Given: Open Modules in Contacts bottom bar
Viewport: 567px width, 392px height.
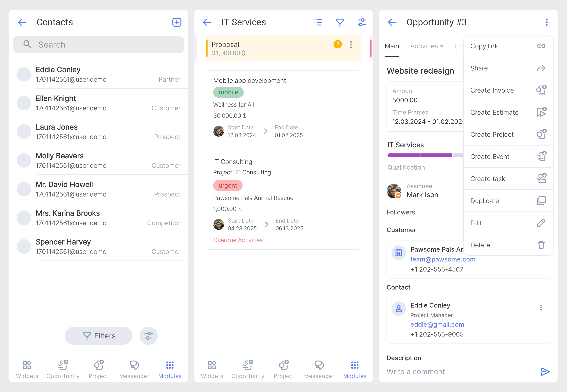Looking at the screenshot, I should pos(170,370).
